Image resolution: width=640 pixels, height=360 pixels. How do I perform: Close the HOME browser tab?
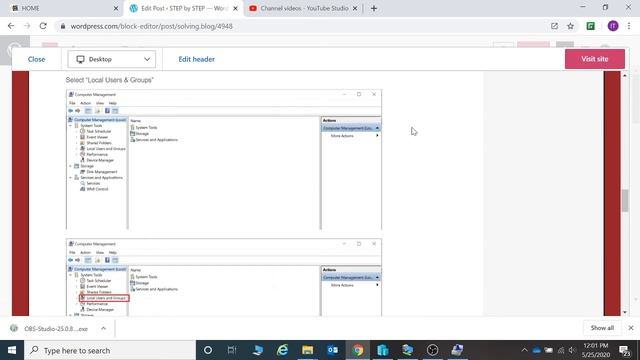pos(116,8)
